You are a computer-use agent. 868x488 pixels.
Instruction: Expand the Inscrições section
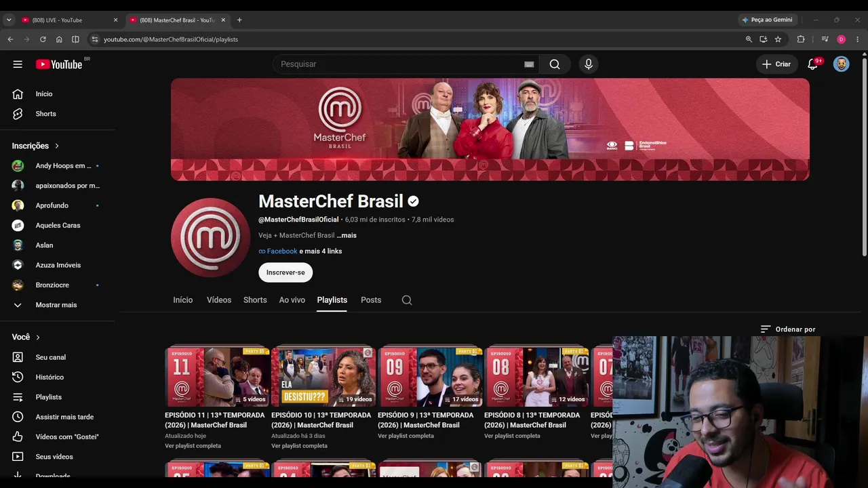pos(35,146)
